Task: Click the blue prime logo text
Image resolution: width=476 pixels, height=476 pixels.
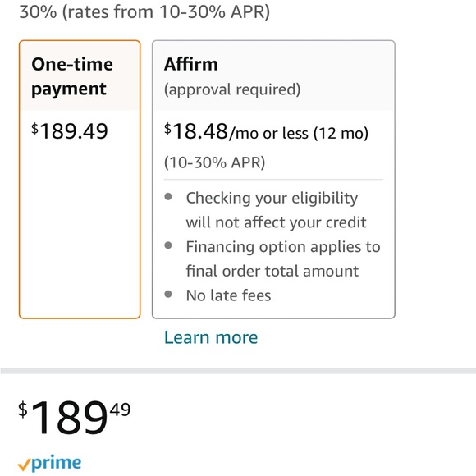Action: coord(56,464)
